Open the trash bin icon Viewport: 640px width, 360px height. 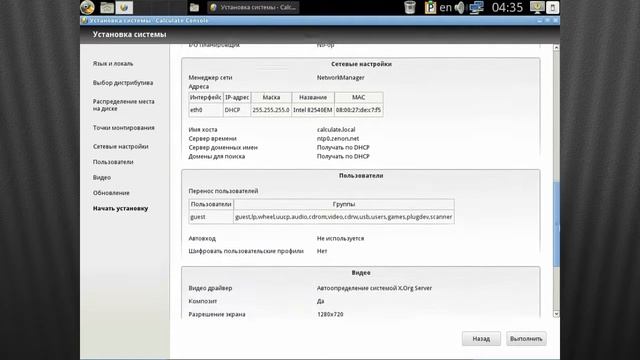coord(409,7)
